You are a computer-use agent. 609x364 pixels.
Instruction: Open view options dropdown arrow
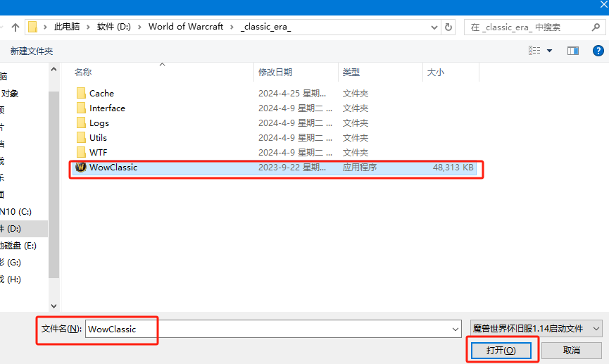(x=550, y=51)
